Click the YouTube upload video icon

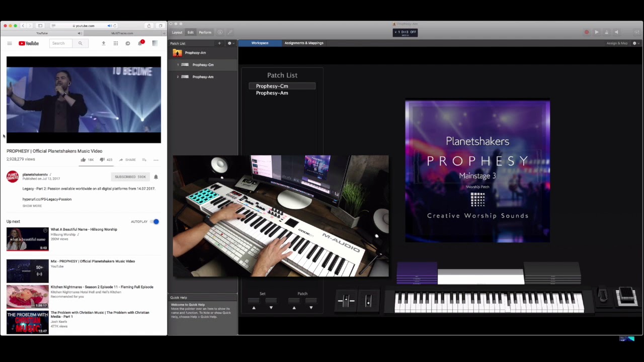[104, 43]
